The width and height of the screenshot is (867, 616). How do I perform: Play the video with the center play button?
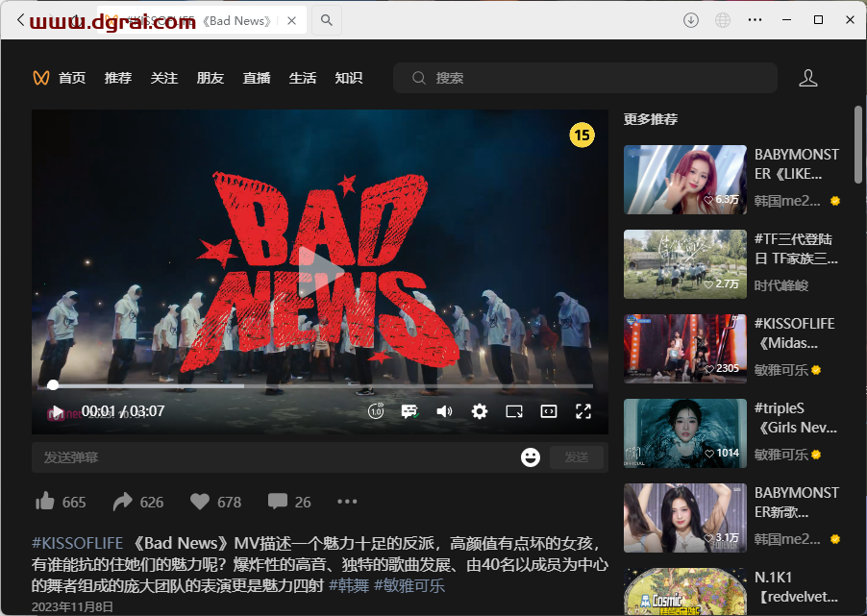tap(320, 272)
